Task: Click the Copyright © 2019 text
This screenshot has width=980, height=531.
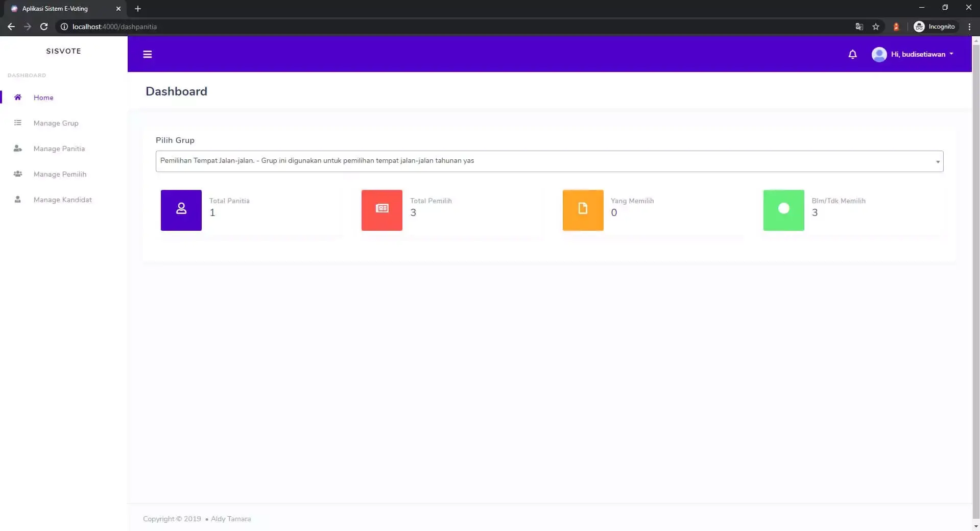Action: point(172,519)
